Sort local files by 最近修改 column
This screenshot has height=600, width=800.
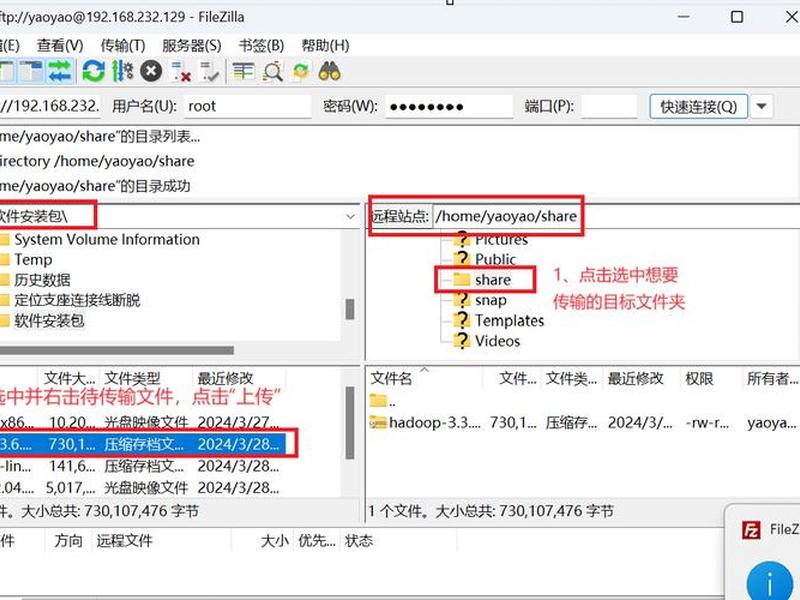(225, 379)
